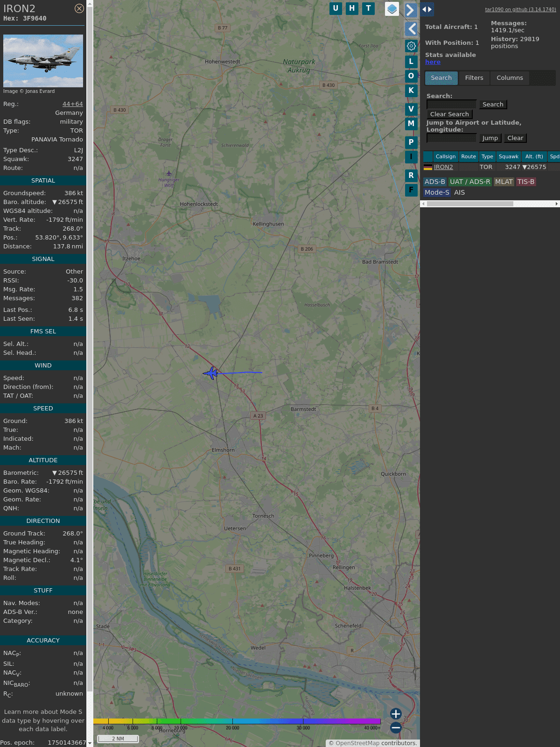Viewport: 560px width, 747px height.
Task: Switch to the Search tab
Action: (441, 78)
